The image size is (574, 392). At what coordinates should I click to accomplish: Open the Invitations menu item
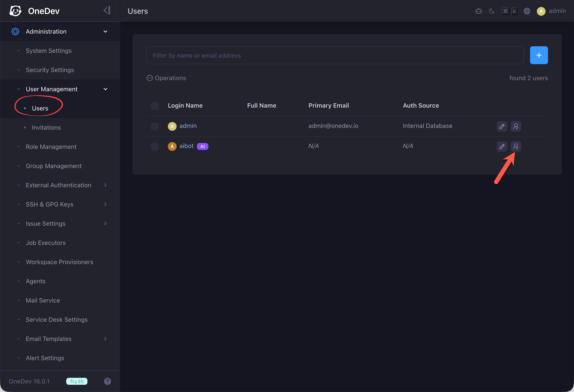pos(46,127)
